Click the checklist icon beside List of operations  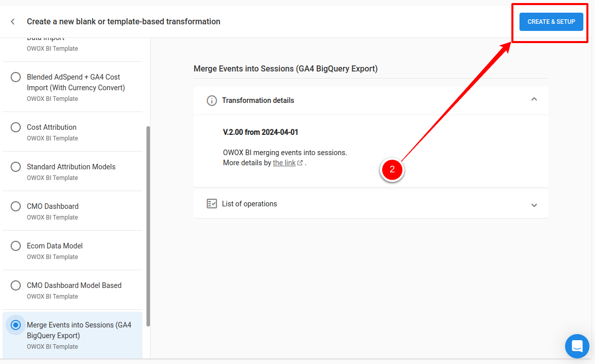pos(212,203)
